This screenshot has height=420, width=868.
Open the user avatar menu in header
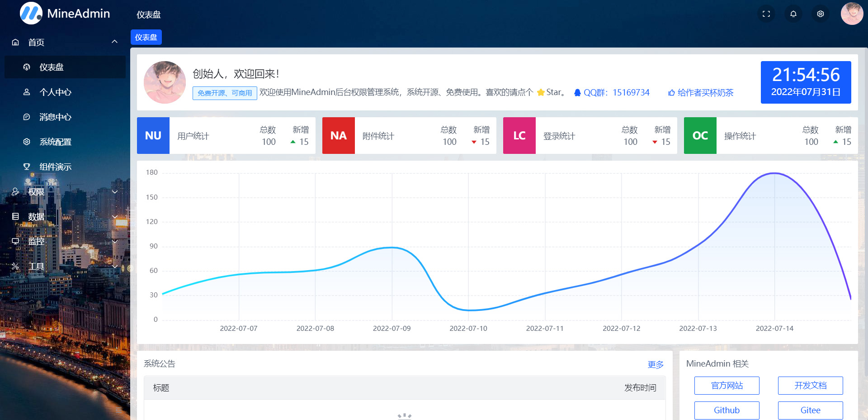[x=852, y=14]
